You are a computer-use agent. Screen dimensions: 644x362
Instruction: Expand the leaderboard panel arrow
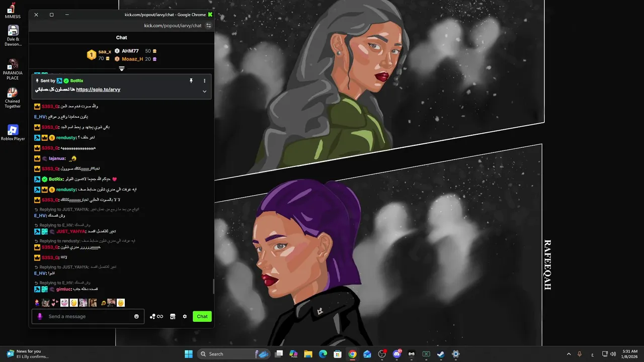(x=121, y=68)
